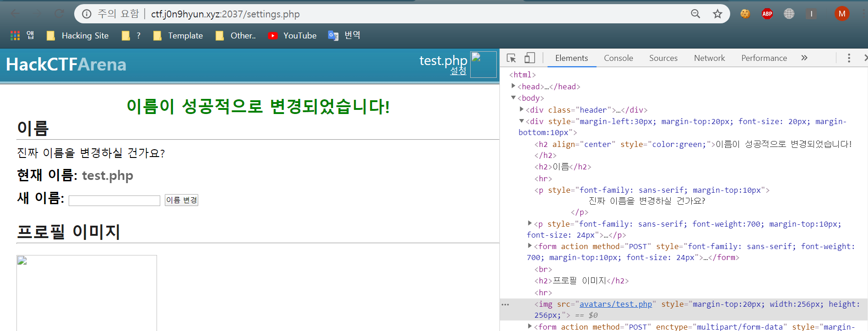This screenshot has width=868, height=331.
Task: Expand the head element node
Action: tap(513, 86)
